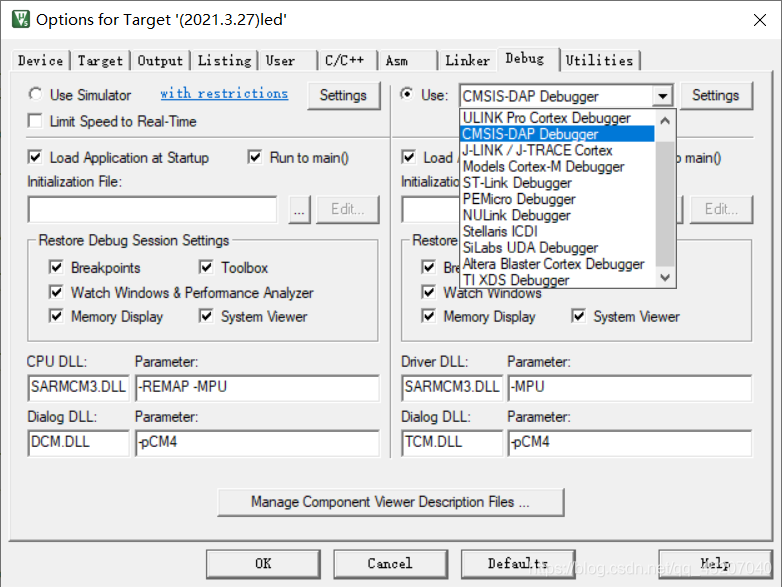Choose ULINK Pro Cortex Debugger
The width and height of the screenshot is (782, 587).
point(557,118)
